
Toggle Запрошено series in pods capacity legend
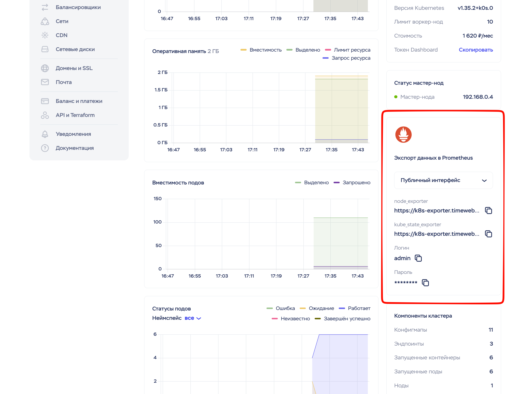(x=356, y=183)
